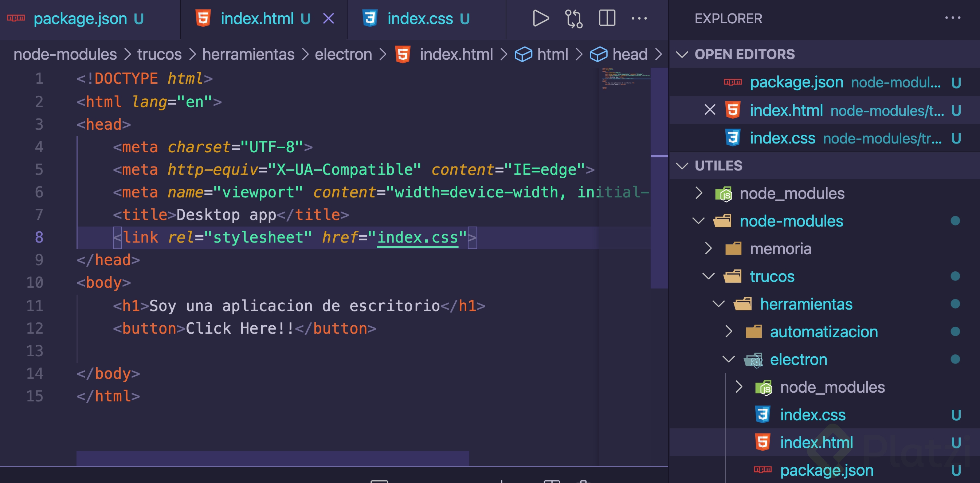
Task: Open the editor More Actions ellipsis
Action: (639, 18)
